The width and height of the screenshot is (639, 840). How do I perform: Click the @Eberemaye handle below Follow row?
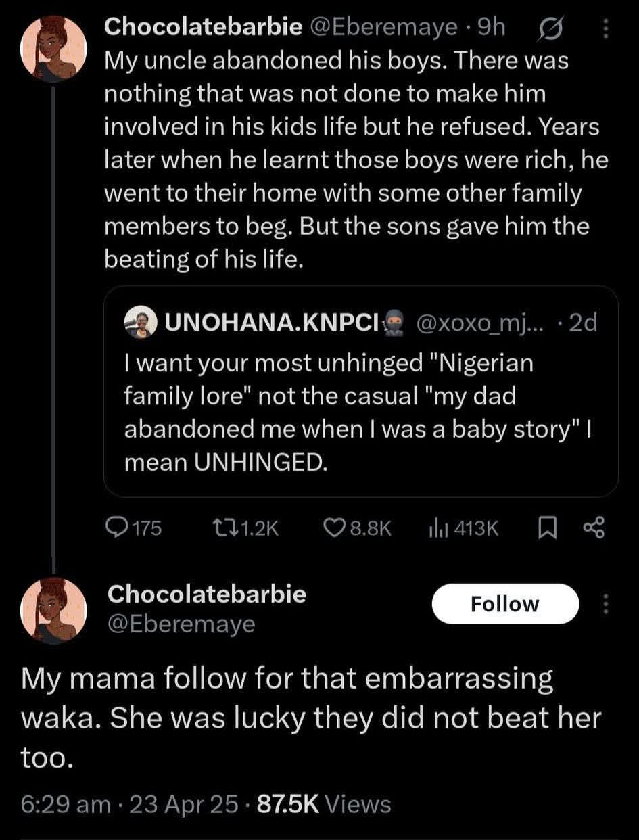coord(181,624)
